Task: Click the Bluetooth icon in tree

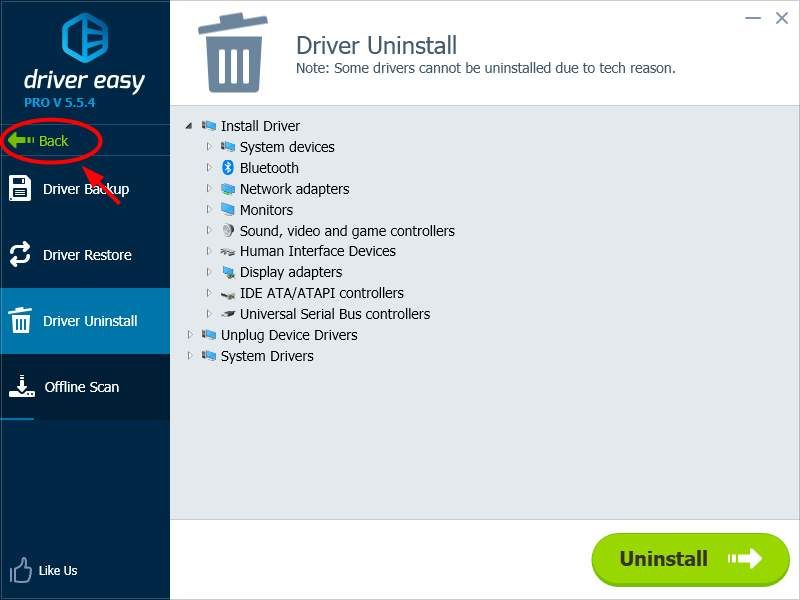Action: pos(227,168)
